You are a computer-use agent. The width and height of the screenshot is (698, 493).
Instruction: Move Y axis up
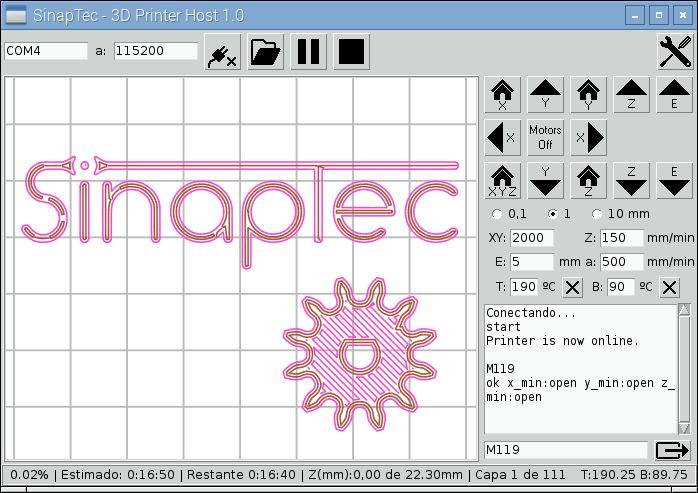(x=545, y=94)
